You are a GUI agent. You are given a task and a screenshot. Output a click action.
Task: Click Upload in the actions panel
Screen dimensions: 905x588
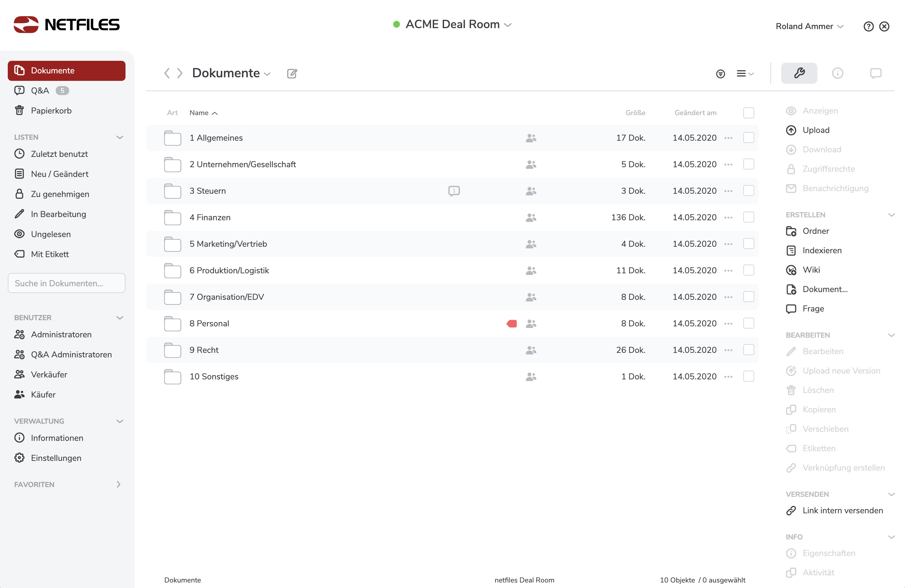point(816,130)
